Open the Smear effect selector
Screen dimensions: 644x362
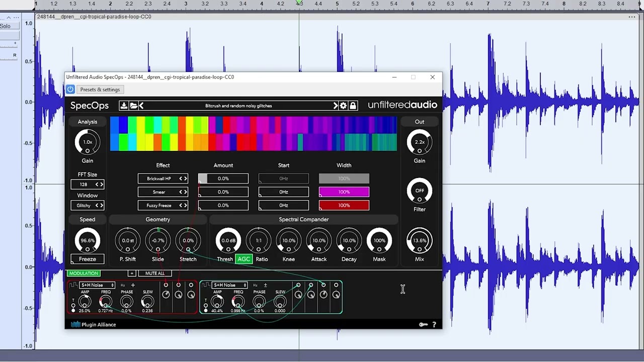163,192
